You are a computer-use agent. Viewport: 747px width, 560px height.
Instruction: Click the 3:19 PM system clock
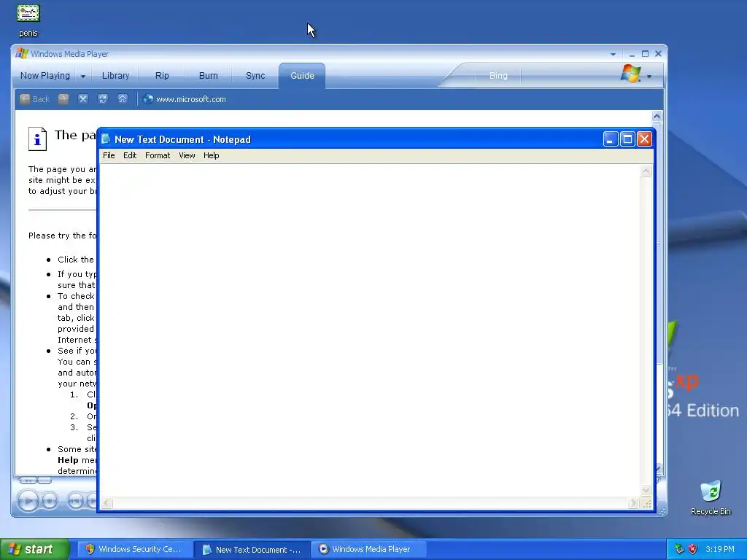click(x=720, y=549)
